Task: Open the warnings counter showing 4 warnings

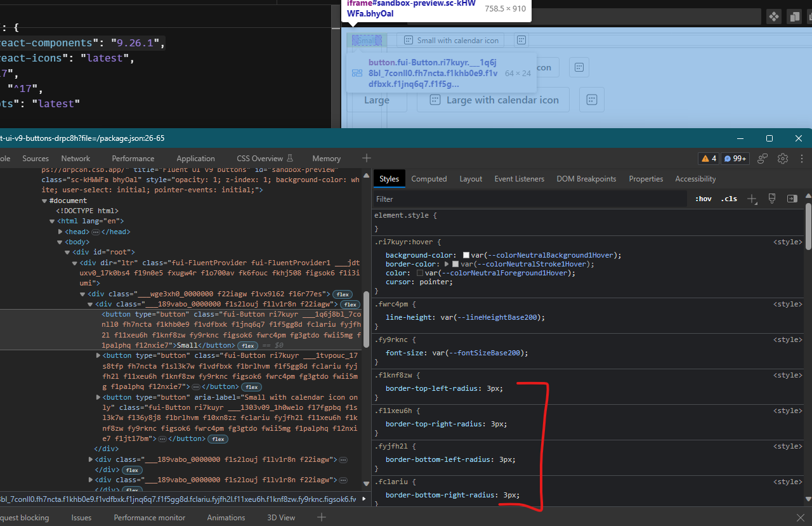Action: pos(708,159)
